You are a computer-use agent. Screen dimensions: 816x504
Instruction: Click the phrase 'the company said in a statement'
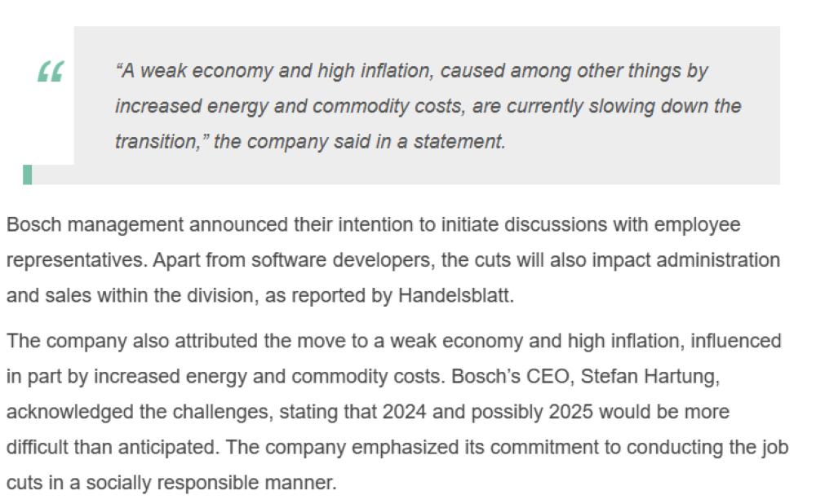point(359,141)
